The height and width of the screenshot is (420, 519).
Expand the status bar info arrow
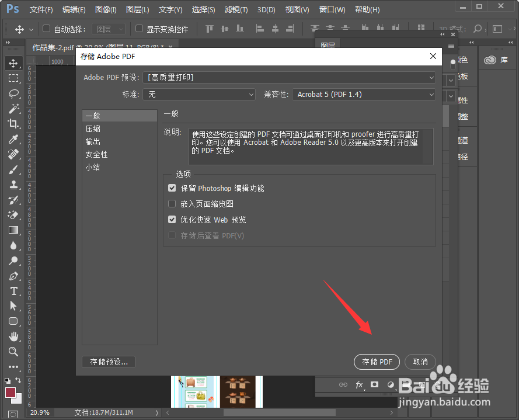(157, 413)
